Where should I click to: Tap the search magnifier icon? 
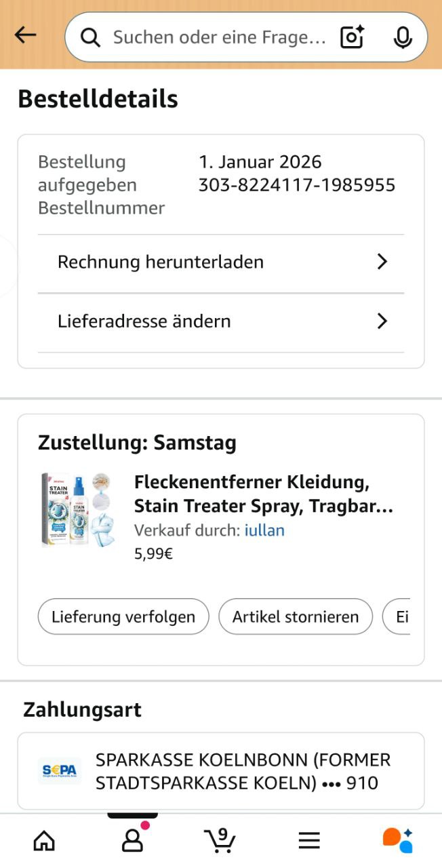click(90, 37)
